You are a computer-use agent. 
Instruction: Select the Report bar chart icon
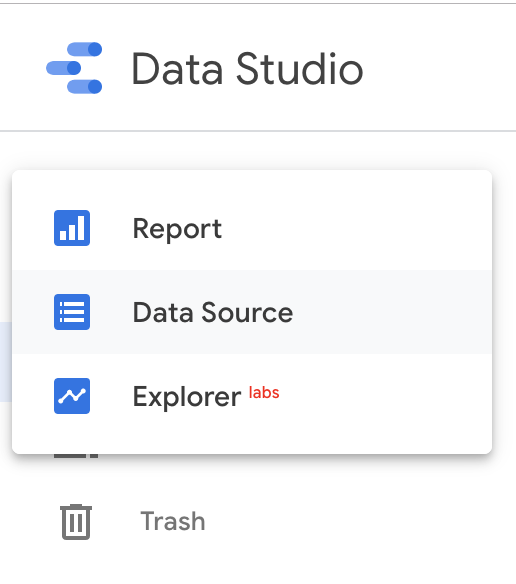click(x=72, y=228)
